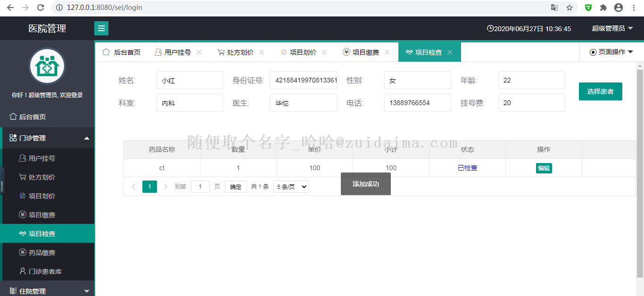Click the ct cell in the table
The image size is (644, 296).
[162, 168]
